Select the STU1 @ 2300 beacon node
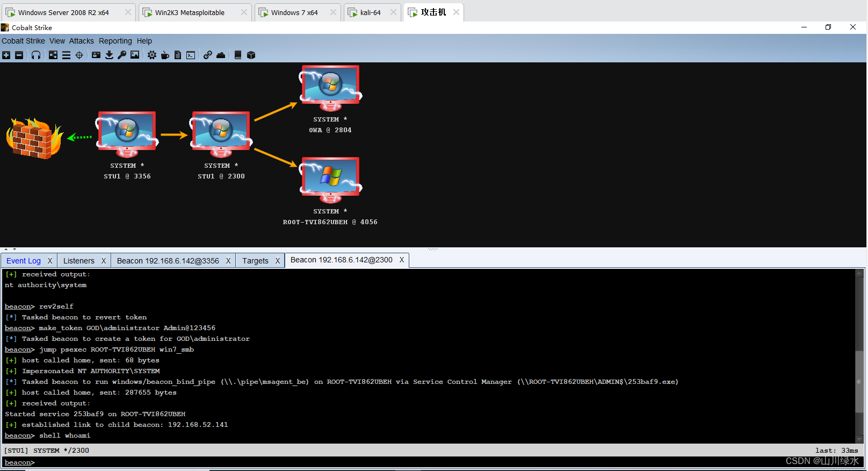Screen dimensions: 868x471 pyautogui.click(x=221, y=134)
